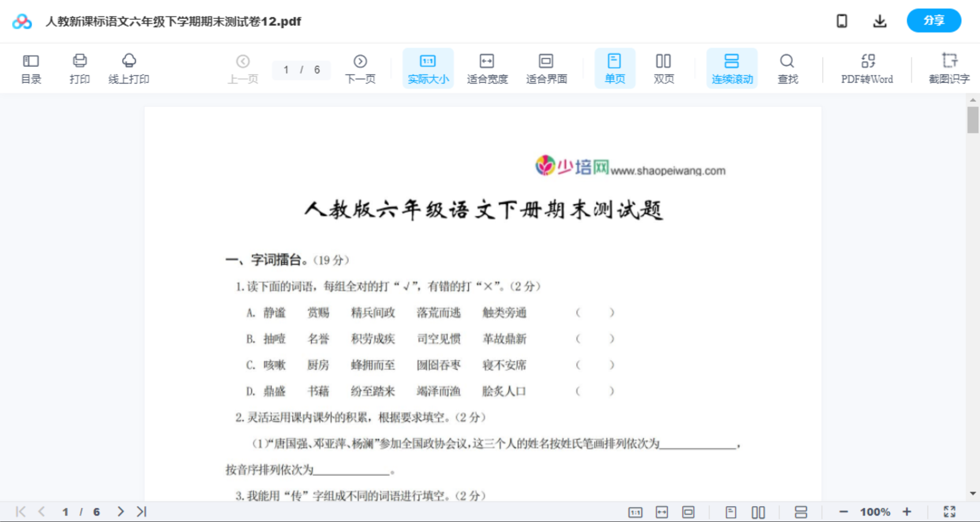Go to next page with 下一页
Screen dimensions: 980x522
pos(360,68)
